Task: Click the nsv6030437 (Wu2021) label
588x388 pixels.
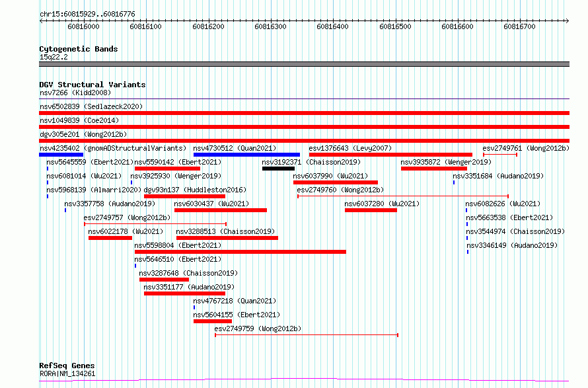Action: coord(211,204)
